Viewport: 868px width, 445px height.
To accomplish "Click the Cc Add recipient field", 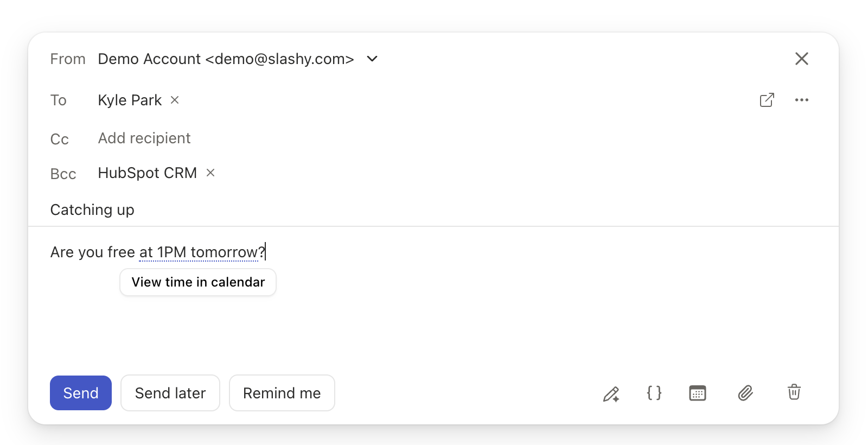I will point(144,138).
